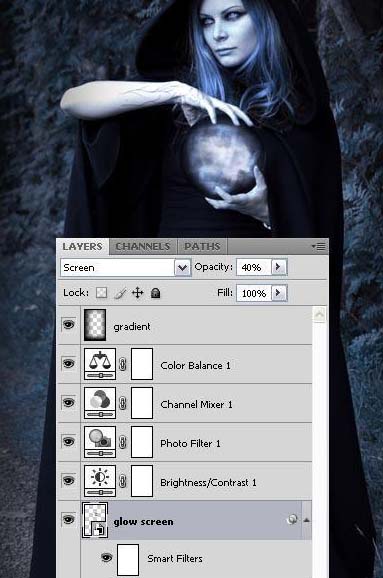
Task: Select the Brightness/Contrast 1 layer mask
Action: coord(142,481)
